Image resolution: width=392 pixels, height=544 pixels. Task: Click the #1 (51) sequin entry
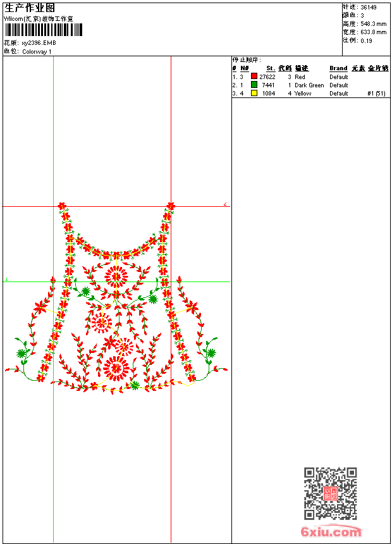376,93
